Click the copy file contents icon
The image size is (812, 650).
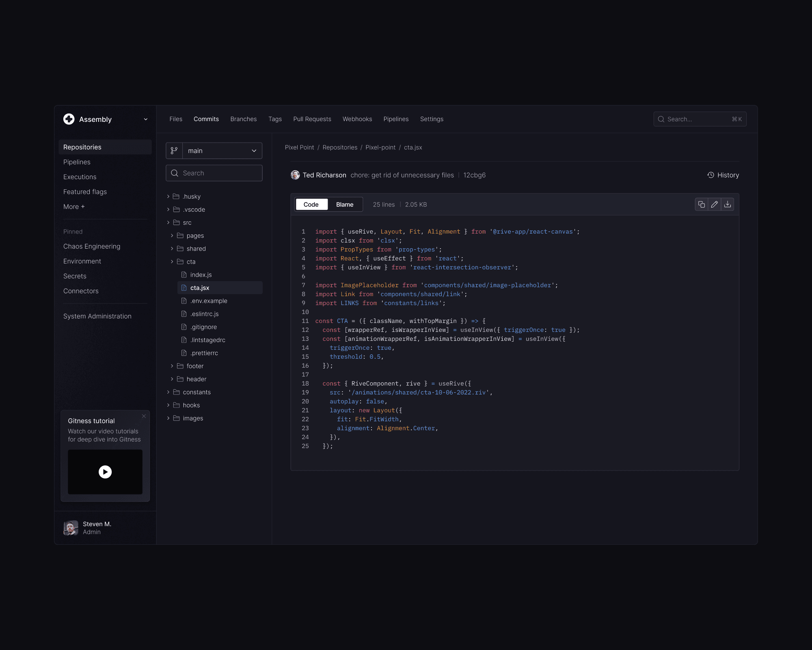click(x=701, y=204)
